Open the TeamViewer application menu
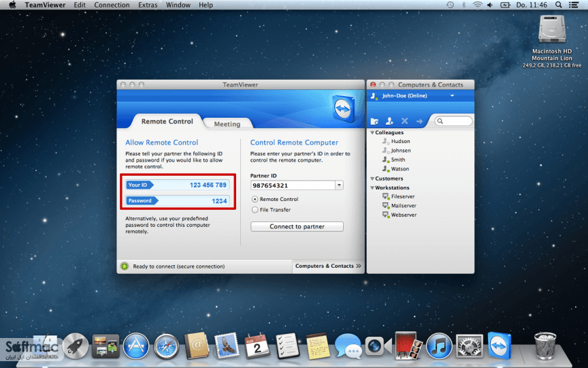Image resolution: width=588 pixels, height=368 pixels. pyautogui.click(x=45, y=5)
